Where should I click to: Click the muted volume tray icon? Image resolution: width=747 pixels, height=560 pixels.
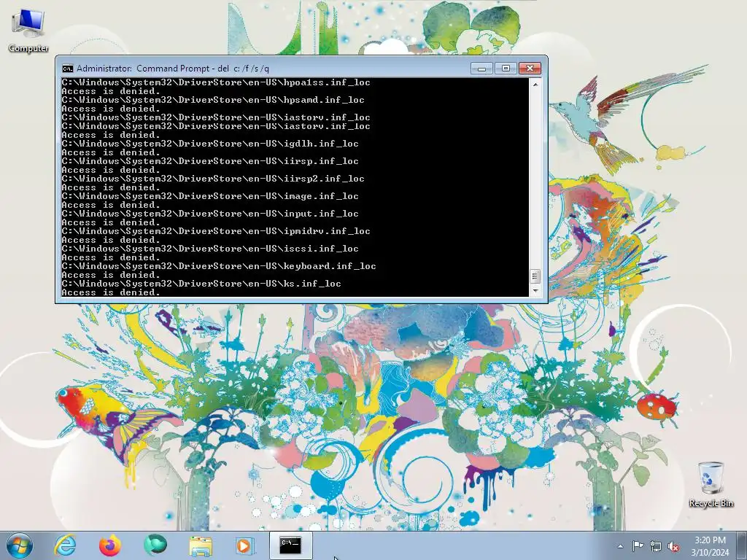tap(673, 546)
